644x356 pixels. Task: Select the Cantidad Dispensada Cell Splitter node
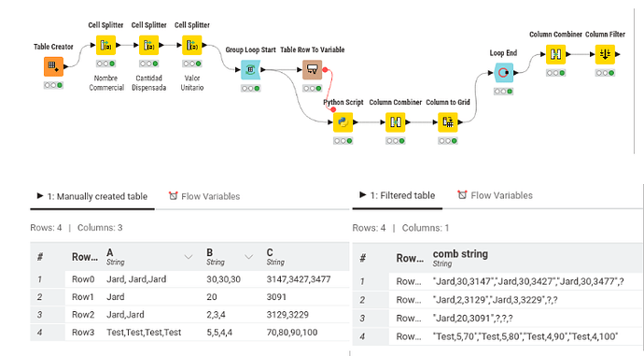coord(148,45)
